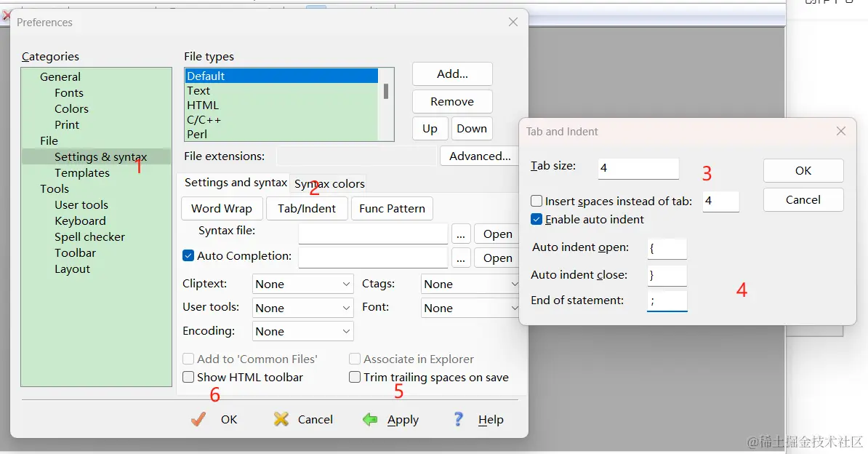This screenshot has height=454, width=868.
Task: Select C/C++ in File types list
Action: (x=282, y=119)
